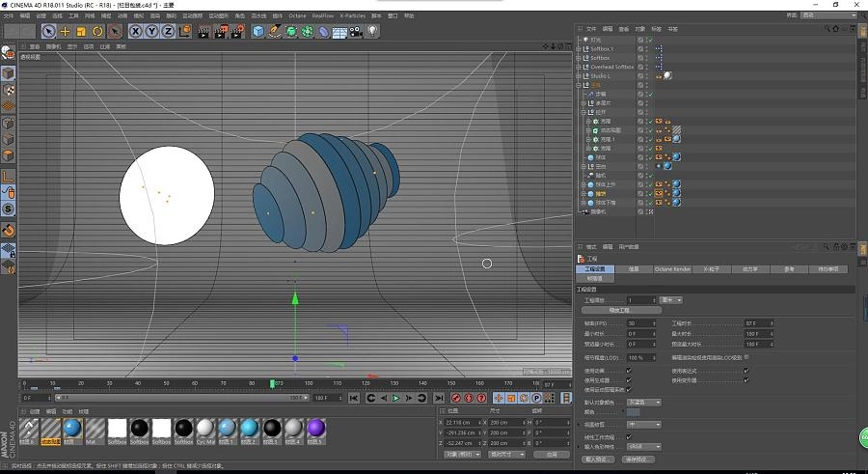Click the 保存预设 button
Viewport: 868px width, 474px height.
pyautogui.click(x=640, y=460)
